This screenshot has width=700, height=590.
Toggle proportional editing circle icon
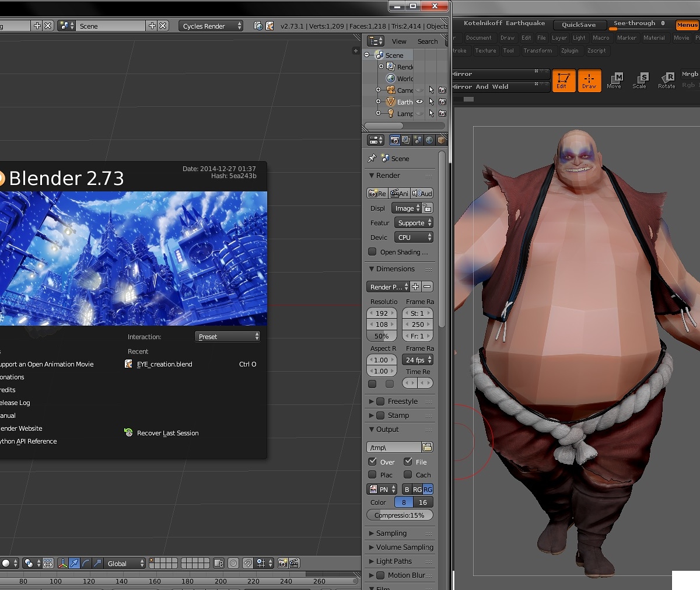[x=233, y=563]
